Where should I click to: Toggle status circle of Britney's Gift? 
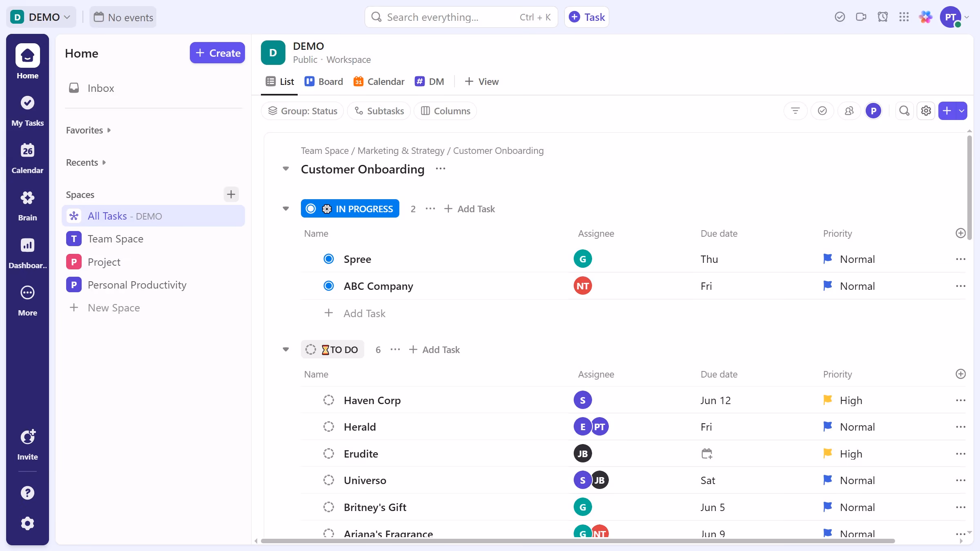click(x=328, y=507)
